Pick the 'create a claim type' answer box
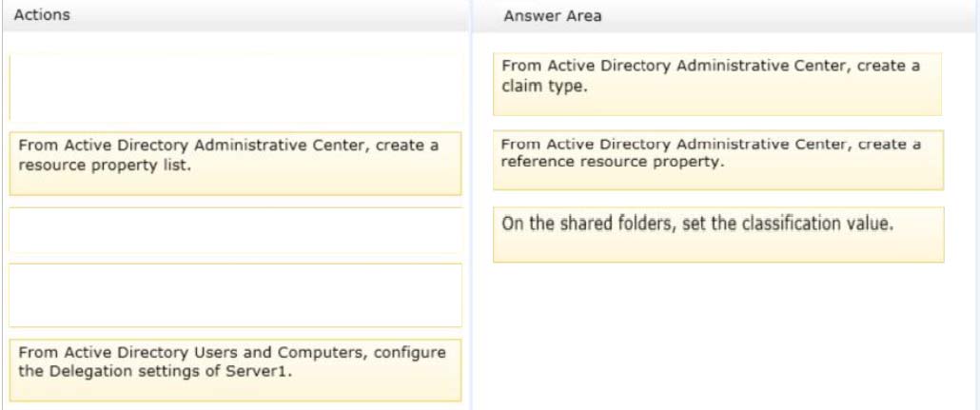 (x=717, y=84)
